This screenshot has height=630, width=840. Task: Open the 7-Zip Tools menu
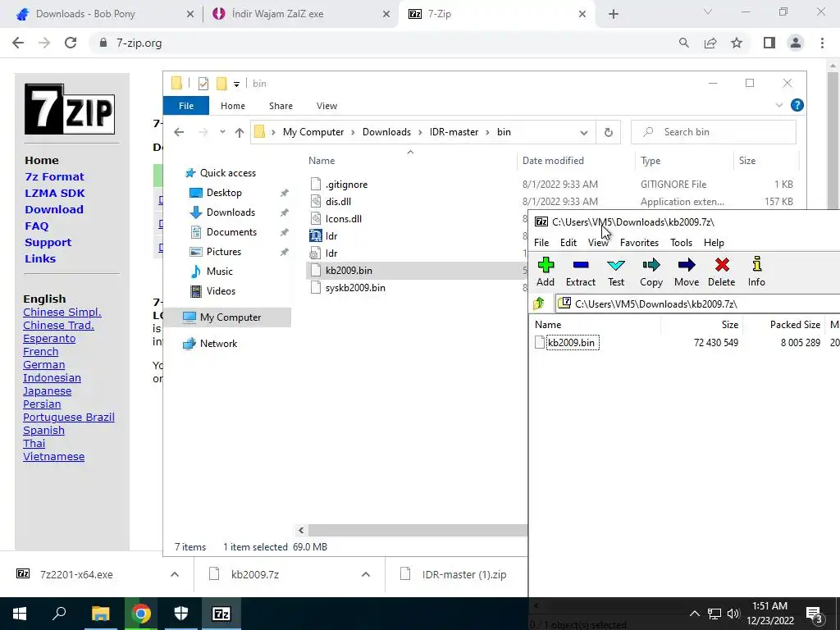pos(681,243)
